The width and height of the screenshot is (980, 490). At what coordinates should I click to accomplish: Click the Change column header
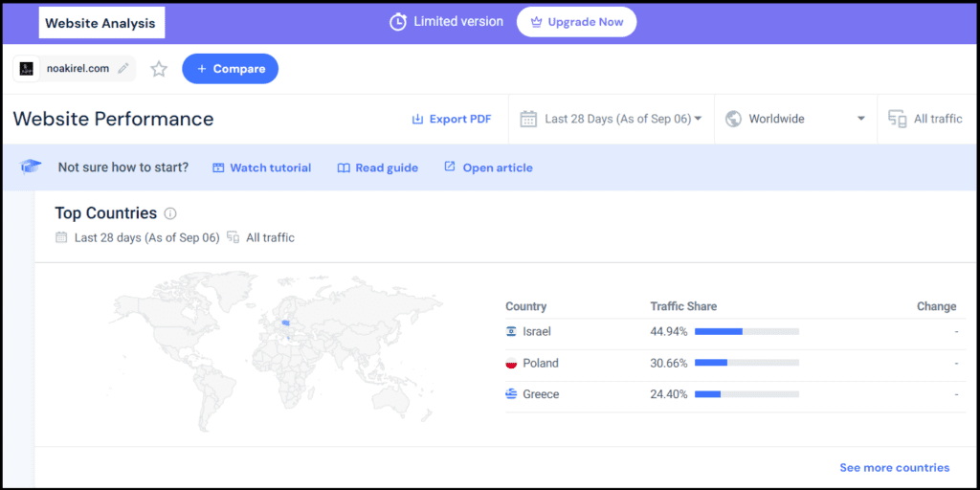tap(936, 306)
